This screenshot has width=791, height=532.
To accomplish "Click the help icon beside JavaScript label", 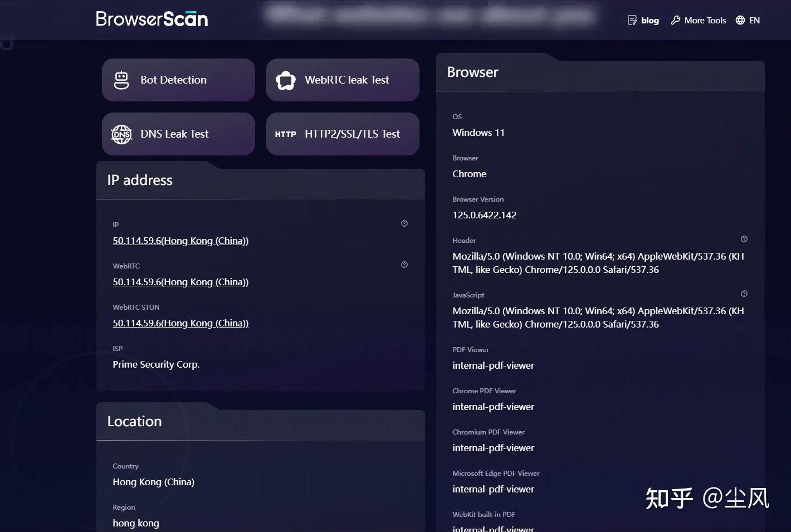I will [744, 294].
